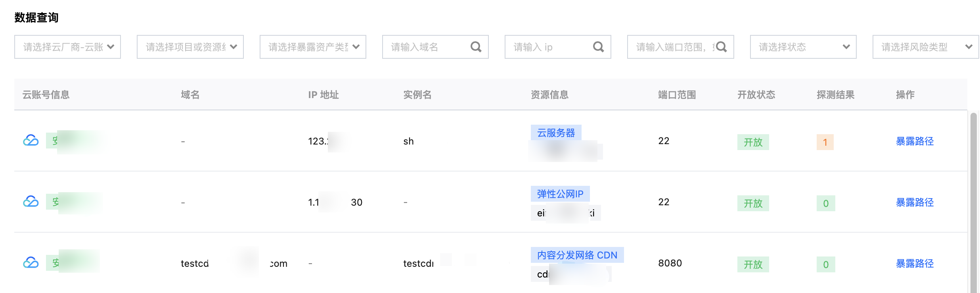The image size is (980, 293).
Task: Click the search icon in the port range field
Action: click(x=722, y=47)
